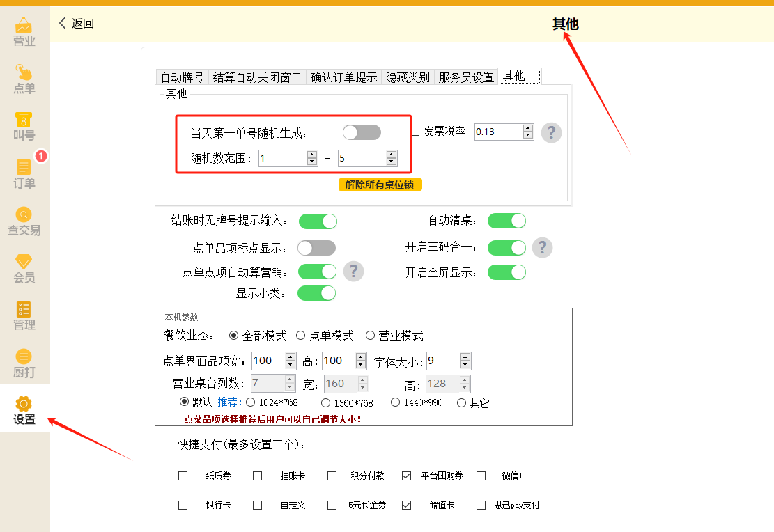Click the 解除所有桌位锁 button
774x532 pixels.
pyautogui.click(x=380, y=185)
